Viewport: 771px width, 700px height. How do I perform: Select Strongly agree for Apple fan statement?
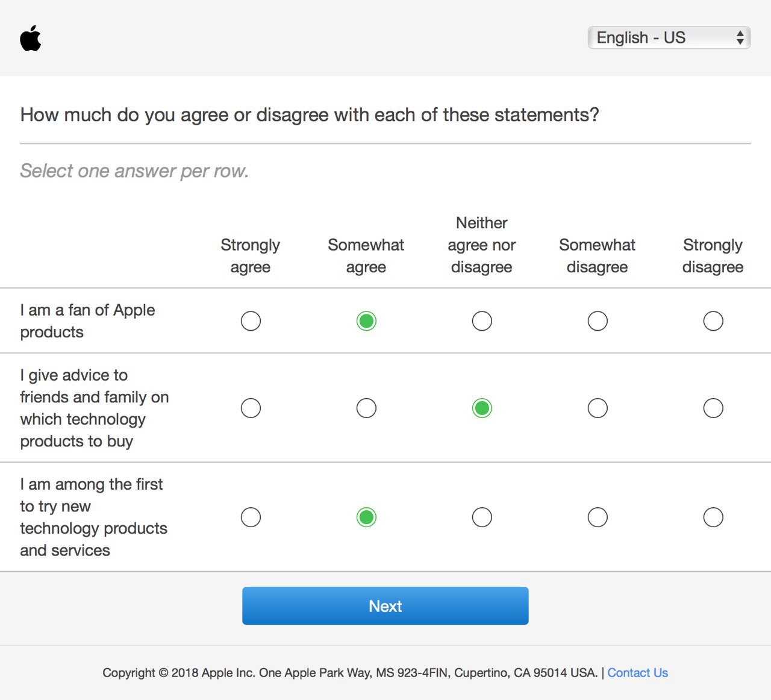(251, 321)
